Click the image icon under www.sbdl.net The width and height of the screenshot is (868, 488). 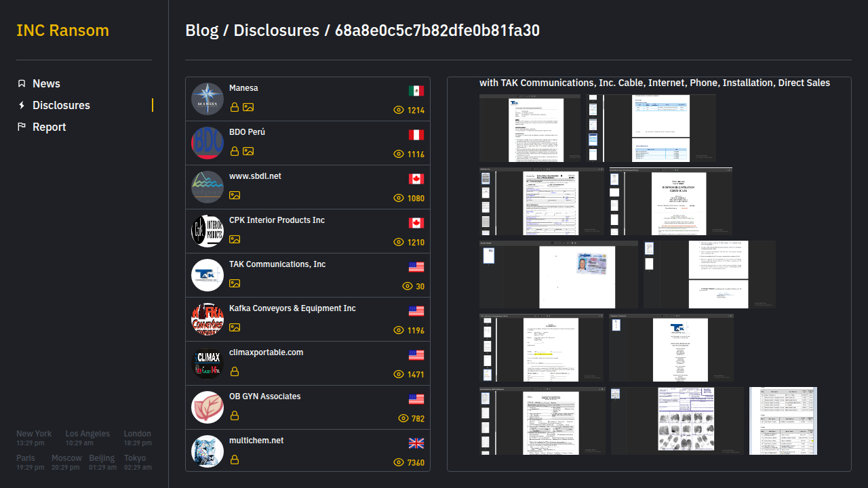tap(235, 195)
